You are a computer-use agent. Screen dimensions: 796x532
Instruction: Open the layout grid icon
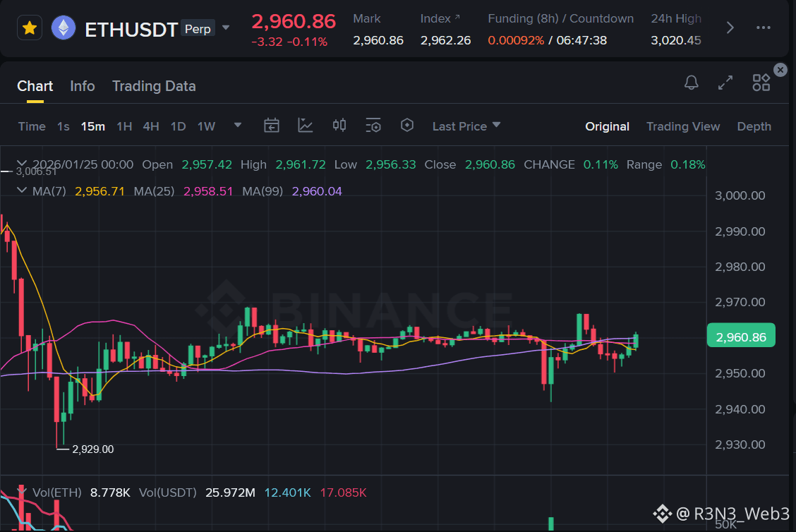(x=761, y=82)
